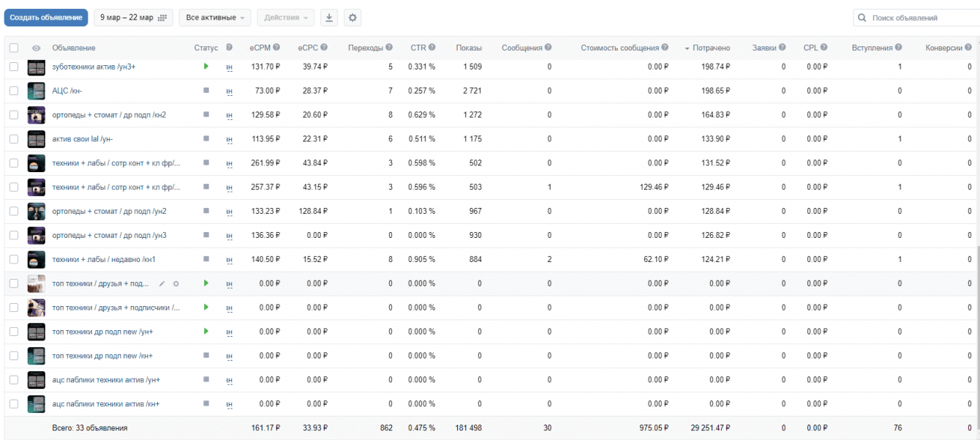980x440 pixels.
Task: Sort by the Потрачено column header
Action: coord(711,48)
